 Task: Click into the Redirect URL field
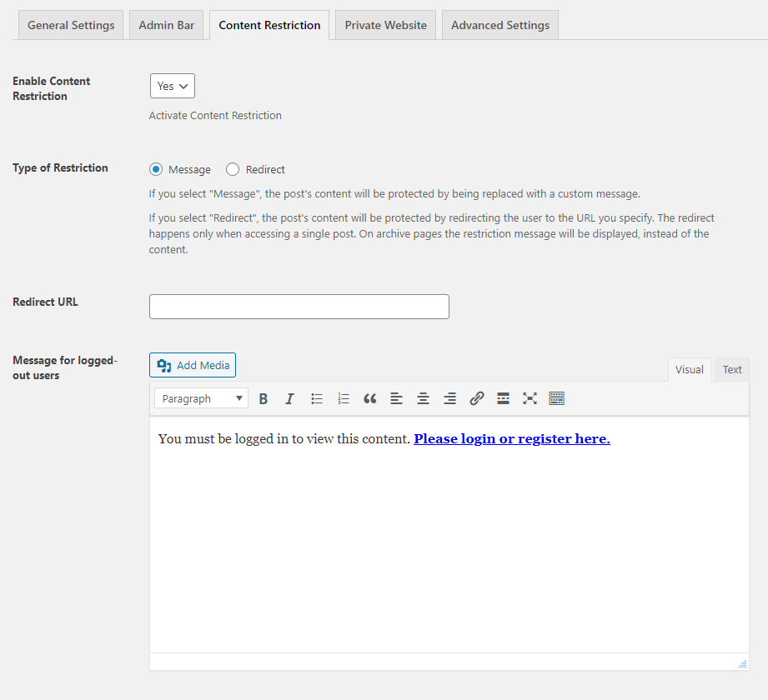point(299,307)
